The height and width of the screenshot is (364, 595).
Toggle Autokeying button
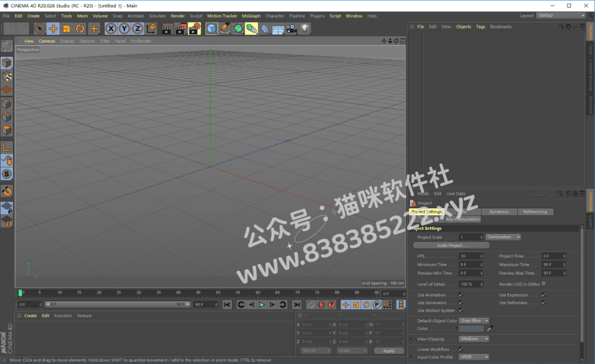[x=321, y=305]
